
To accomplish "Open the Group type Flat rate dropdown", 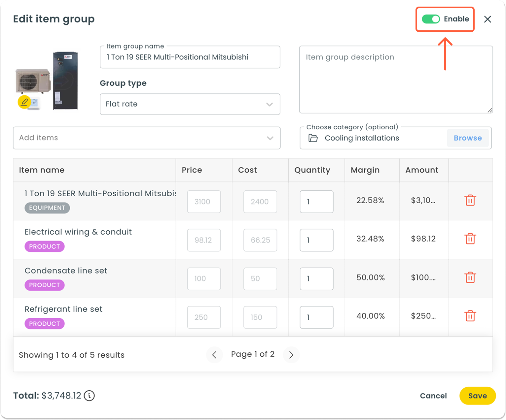I will [x=190, y=104].
